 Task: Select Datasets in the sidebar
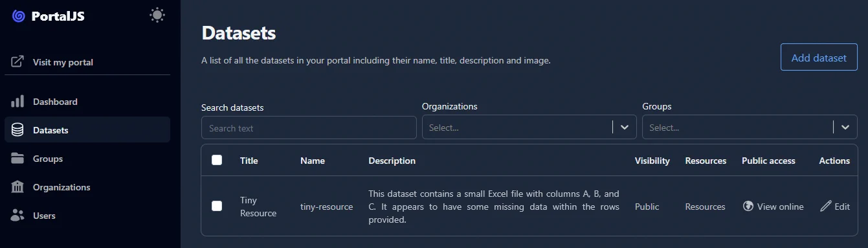point(87,130)
